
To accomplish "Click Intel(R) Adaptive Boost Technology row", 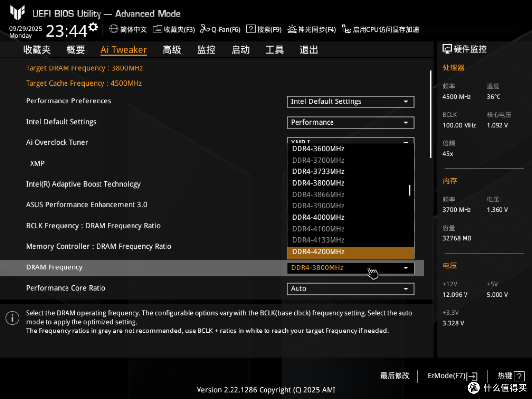I will (83, 184).
